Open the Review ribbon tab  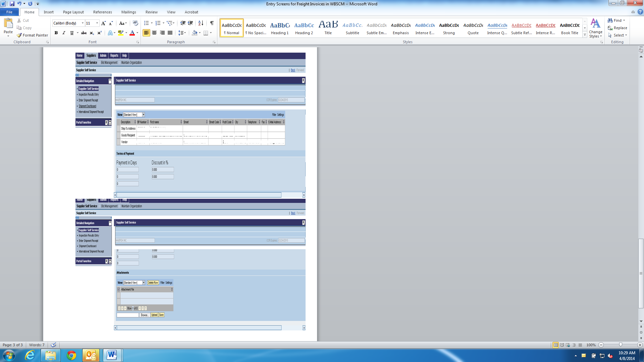click(x=151, y=12)
